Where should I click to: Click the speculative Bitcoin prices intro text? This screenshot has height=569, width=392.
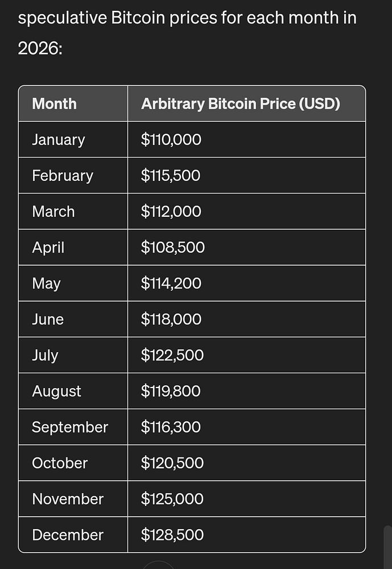tap(187, 32)
